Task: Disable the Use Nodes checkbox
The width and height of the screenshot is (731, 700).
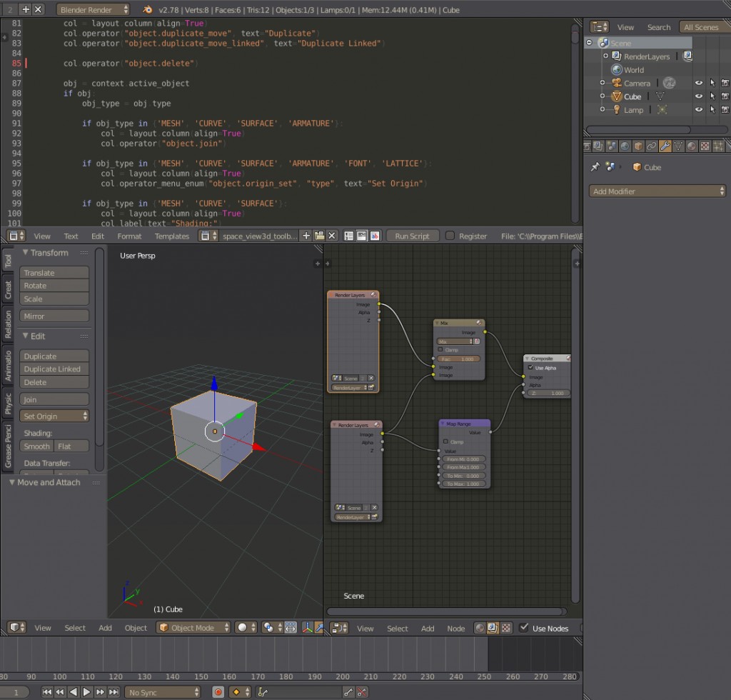Action: [x=523, y=628]
